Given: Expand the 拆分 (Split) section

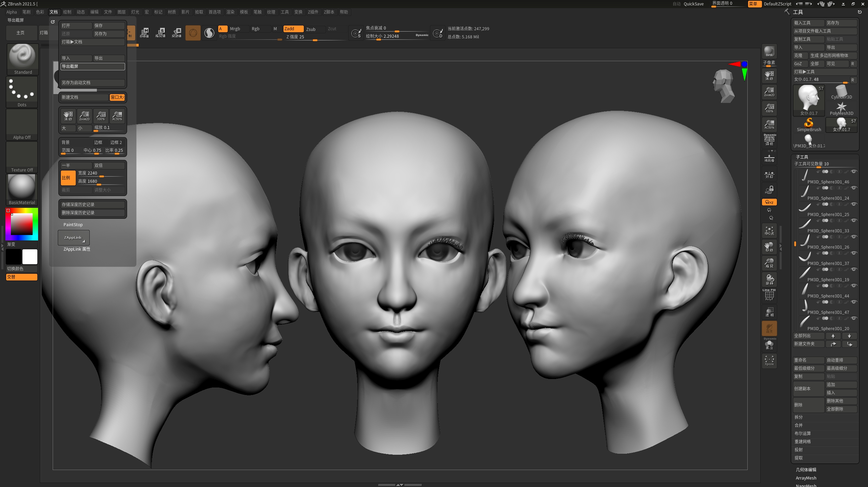Looking at the screenshot, I should coord(798,417).
